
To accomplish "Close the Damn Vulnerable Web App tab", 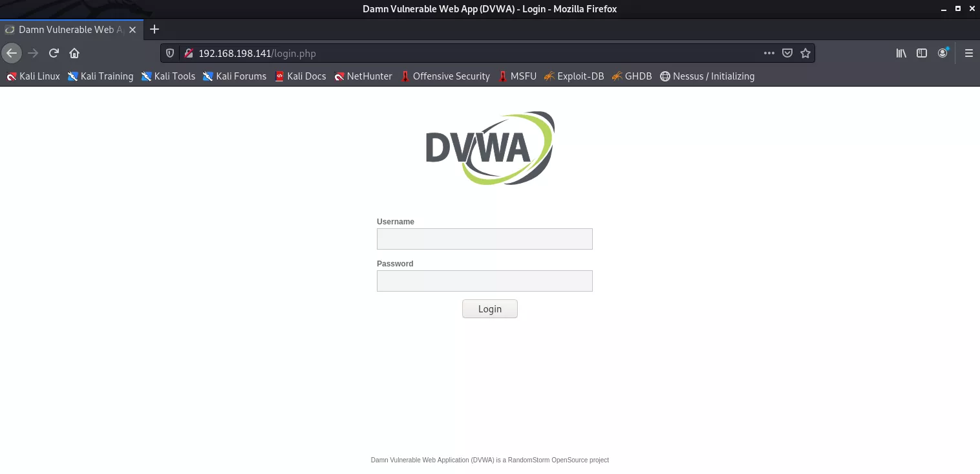I will click(133, 30).
